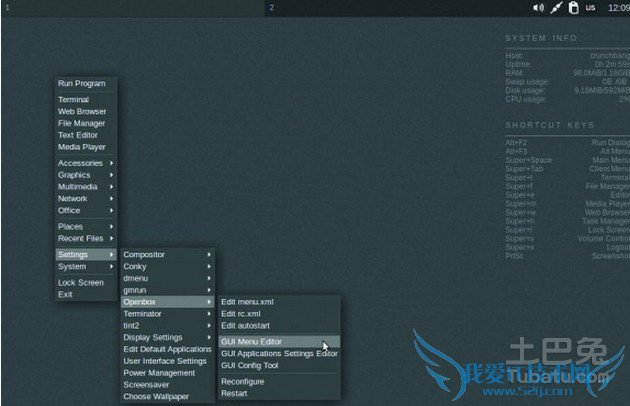Open File Manager entry

coord(86,123)
